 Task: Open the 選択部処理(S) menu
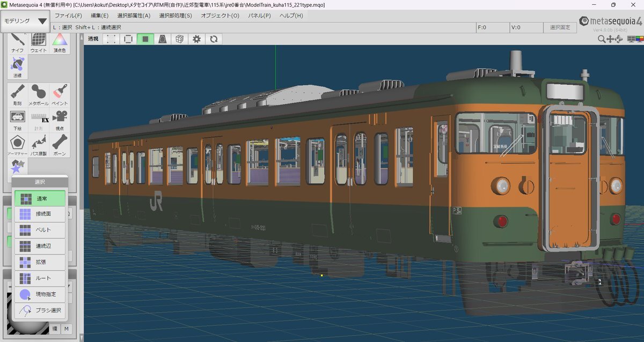click(x=175, y=16)
